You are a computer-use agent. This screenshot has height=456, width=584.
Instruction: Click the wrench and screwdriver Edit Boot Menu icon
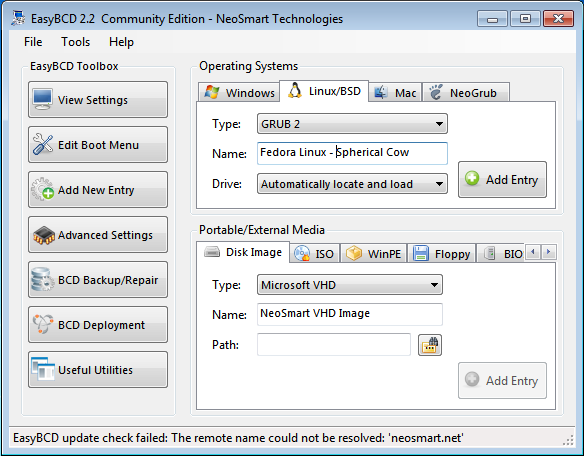click(42, 145)
